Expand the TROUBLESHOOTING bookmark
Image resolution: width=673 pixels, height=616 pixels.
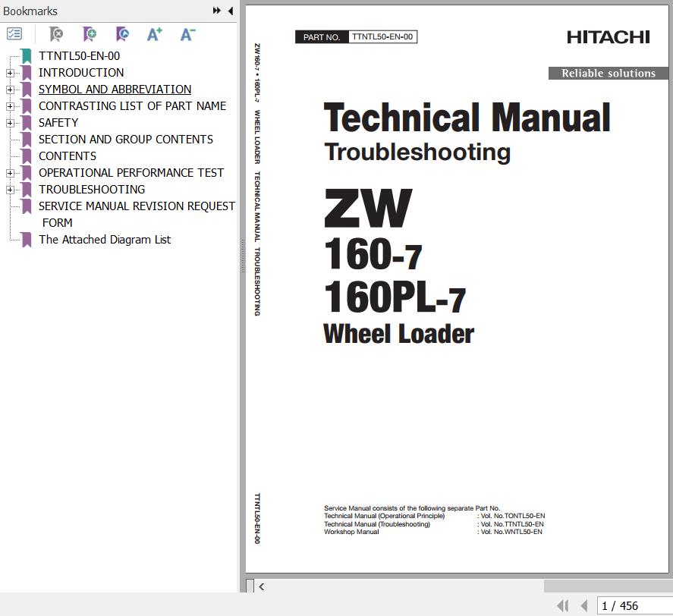click(11, 190)
